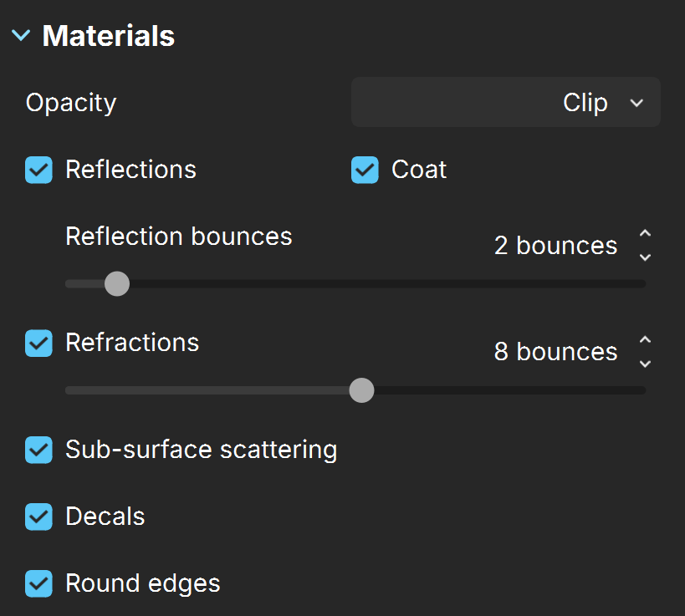Viewport: 685px width, 616px height.
Task: Increase refraction bounces with up arrow
Action: point(645,339)
